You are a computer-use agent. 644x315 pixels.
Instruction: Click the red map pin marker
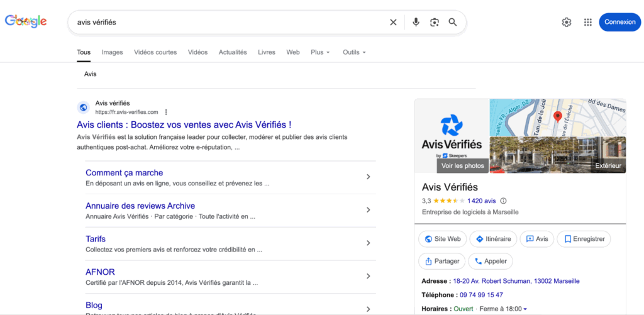tap(557, 117)
